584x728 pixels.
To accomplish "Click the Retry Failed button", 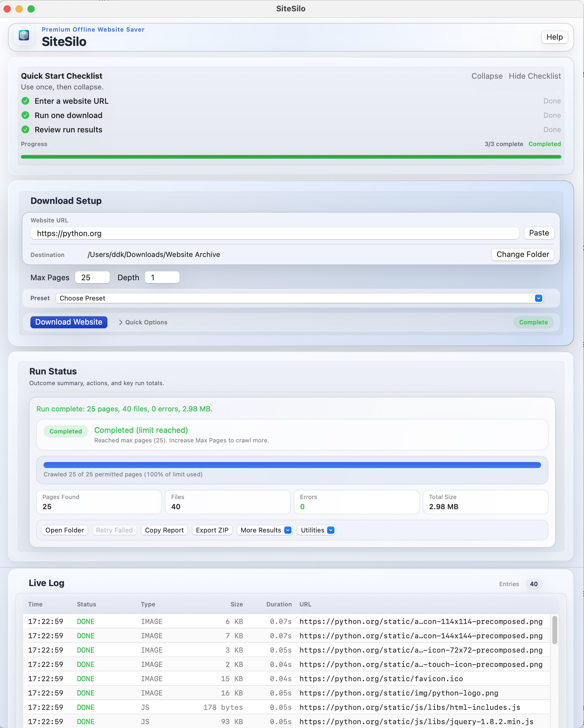I will tap(114, 530).
